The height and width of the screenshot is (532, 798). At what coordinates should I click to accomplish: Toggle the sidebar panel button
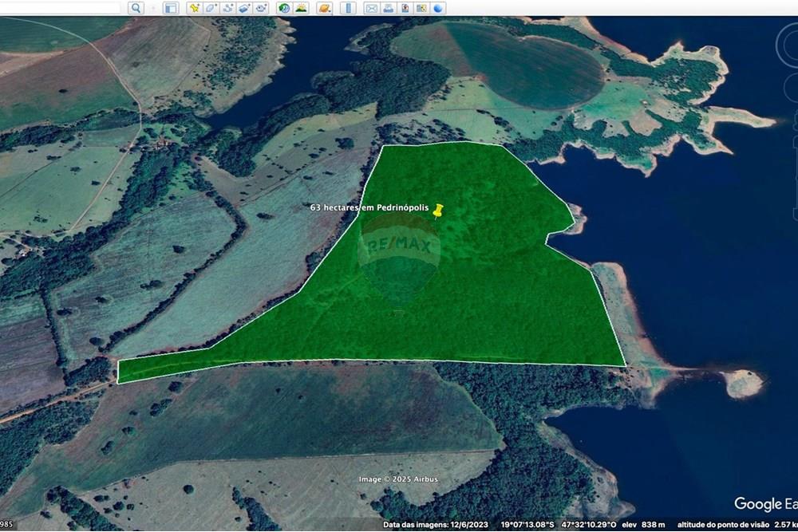[170, 8]
